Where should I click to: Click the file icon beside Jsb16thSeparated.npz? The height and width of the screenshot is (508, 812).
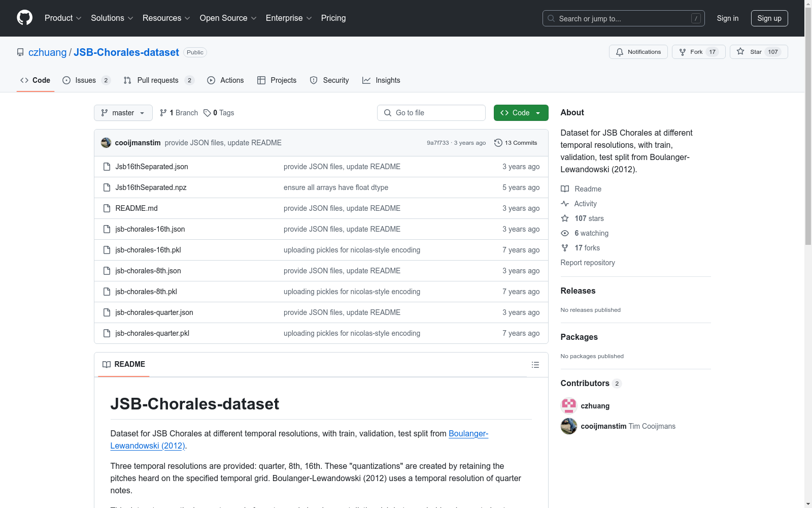pos(107,187)
